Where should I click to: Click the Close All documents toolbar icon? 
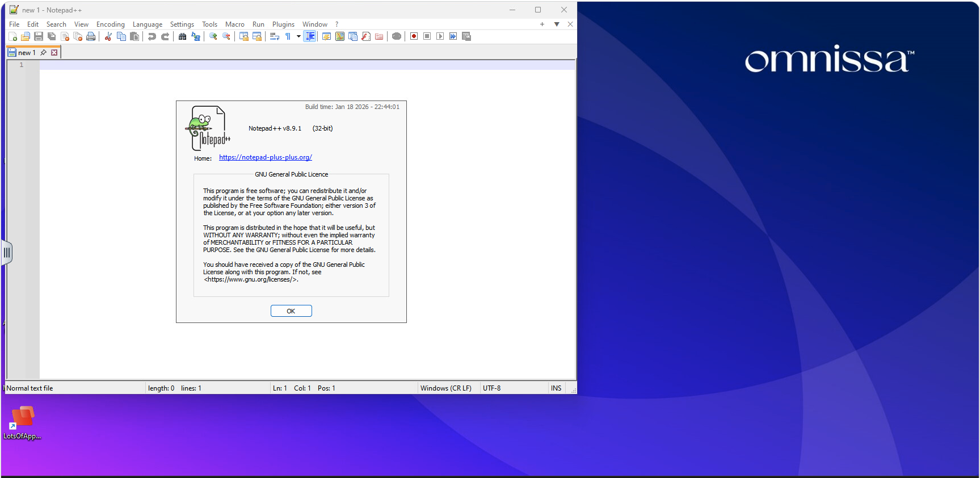(78, 36)
